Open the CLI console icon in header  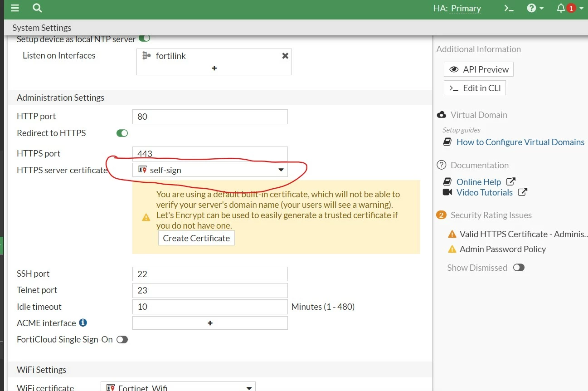pos(509,8)
